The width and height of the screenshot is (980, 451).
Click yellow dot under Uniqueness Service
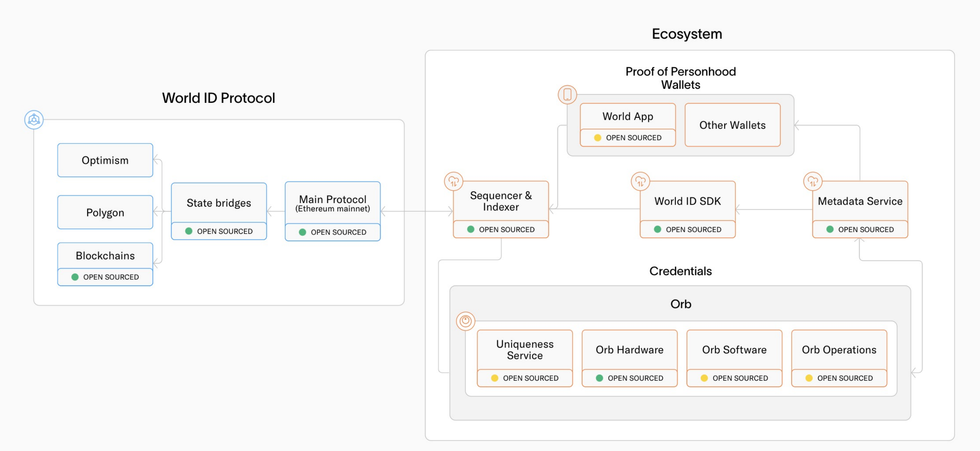(x=495, y=378)
